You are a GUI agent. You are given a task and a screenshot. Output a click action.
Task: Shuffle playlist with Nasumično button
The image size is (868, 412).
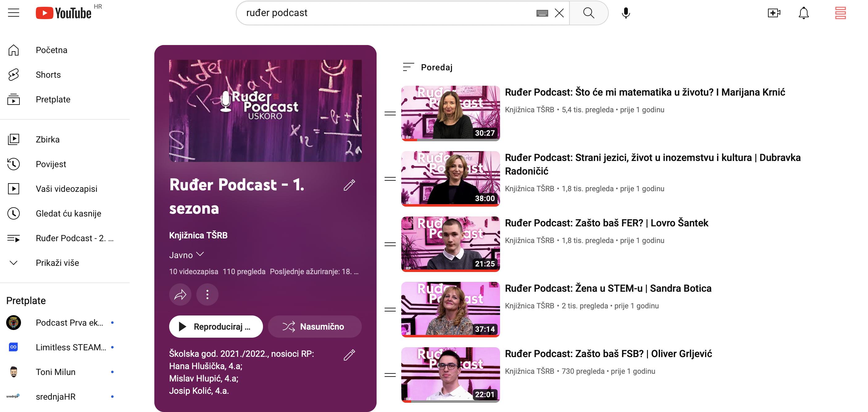click(x=314, y=327)
